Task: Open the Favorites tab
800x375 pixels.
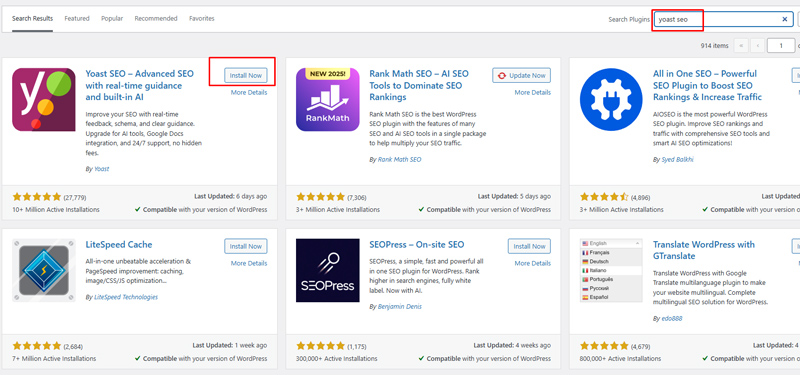Action: click(202, 19)
